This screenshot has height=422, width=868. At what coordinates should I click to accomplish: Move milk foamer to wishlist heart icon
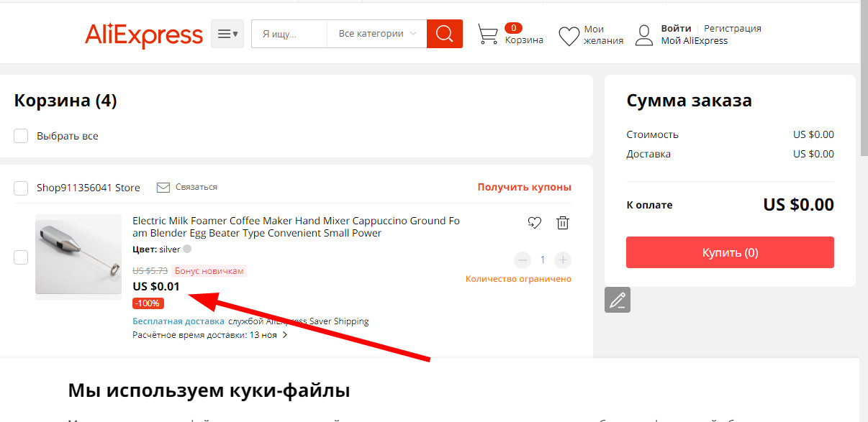(534, 223)
